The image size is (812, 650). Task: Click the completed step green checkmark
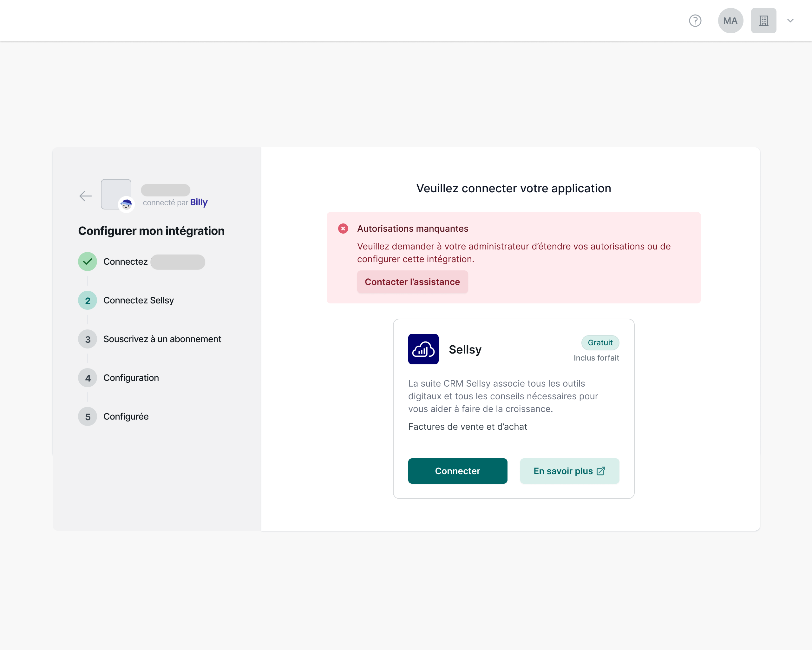click(87, 262)
